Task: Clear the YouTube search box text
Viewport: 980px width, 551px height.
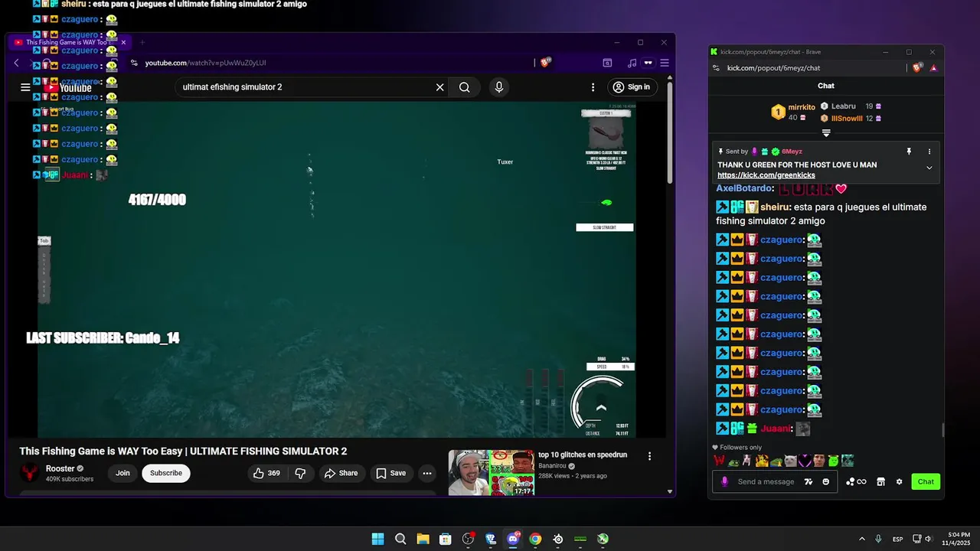Action: coord(439,87)
